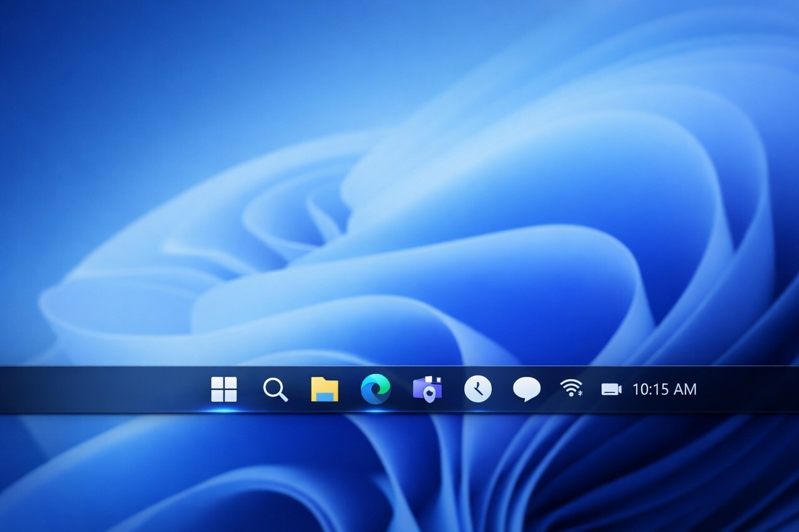Click the glowing indicator under Start button

[x=223, y=410]
